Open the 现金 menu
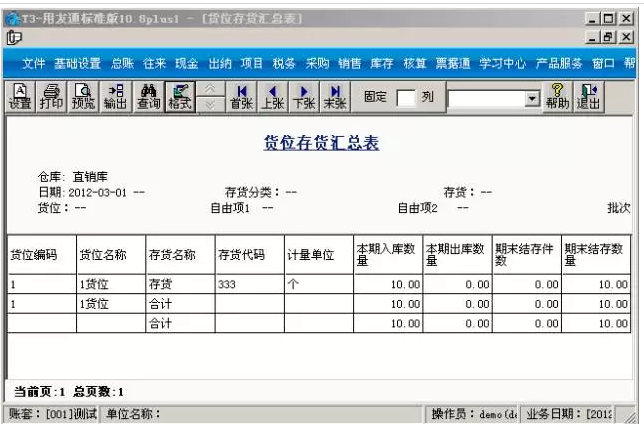 coord(187,63)
